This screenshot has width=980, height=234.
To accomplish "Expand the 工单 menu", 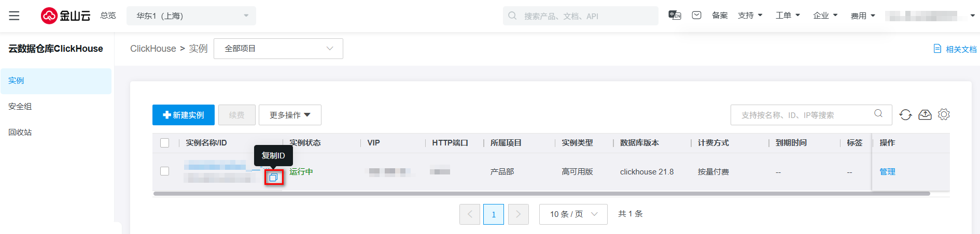I will [788, 16].
